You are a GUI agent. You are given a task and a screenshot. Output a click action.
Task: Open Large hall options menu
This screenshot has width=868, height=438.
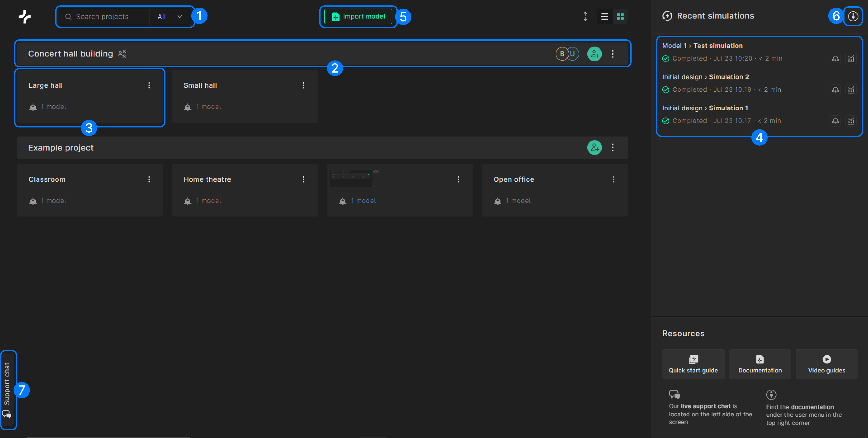[x=149, y=85]
